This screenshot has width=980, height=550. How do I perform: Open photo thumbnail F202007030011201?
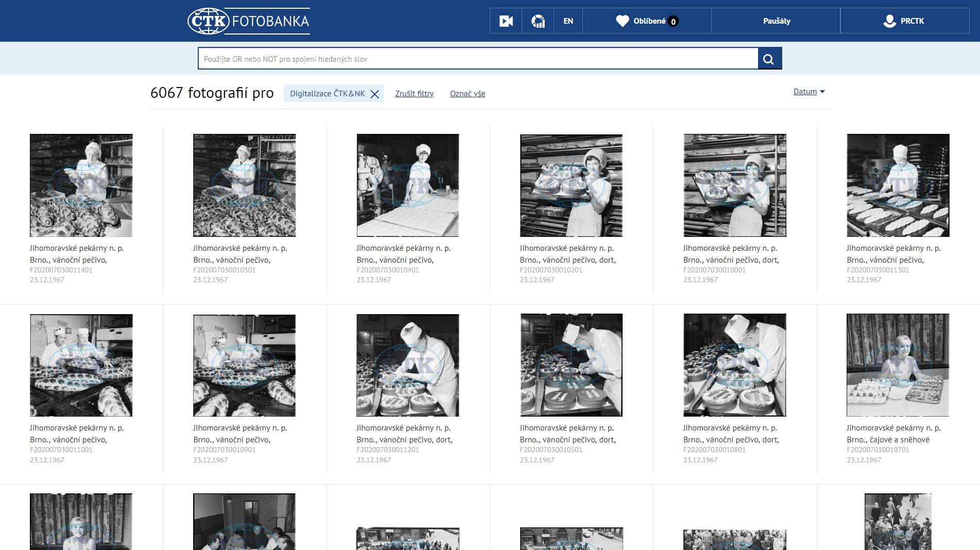(408, 365)
